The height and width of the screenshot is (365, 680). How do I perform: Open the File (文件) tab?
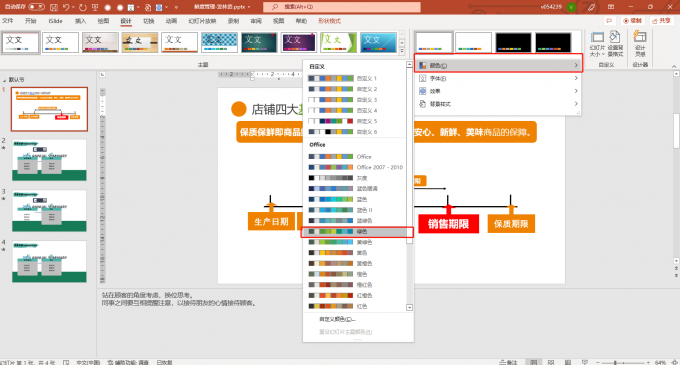tap(7, 21)
